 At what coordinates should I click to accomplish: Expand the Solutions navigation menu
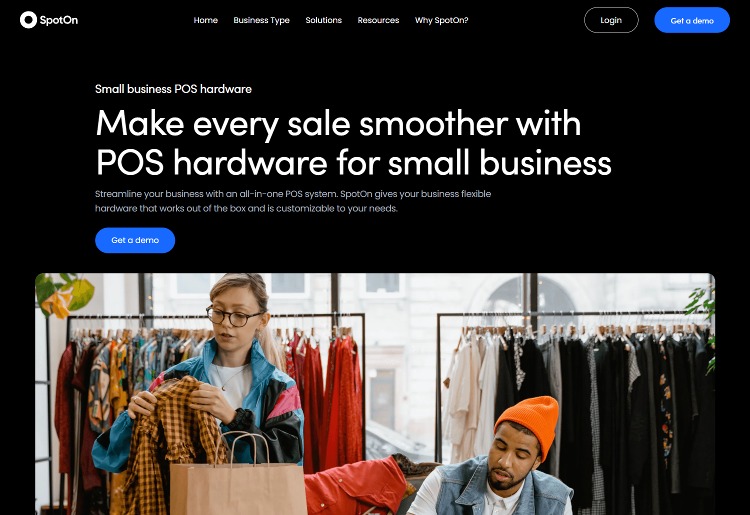[324, 20]
